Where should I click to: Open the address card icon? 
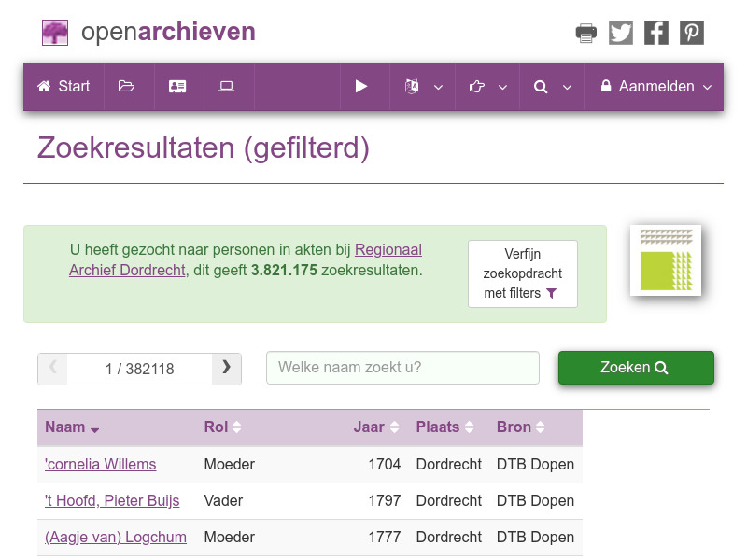[x=177, y=86]
